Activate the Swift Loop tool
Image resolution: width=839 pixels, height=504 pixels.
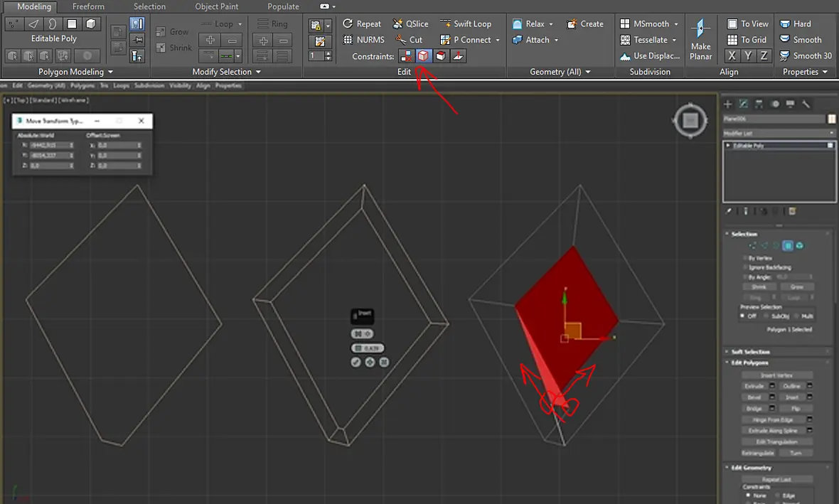point(466,23)
